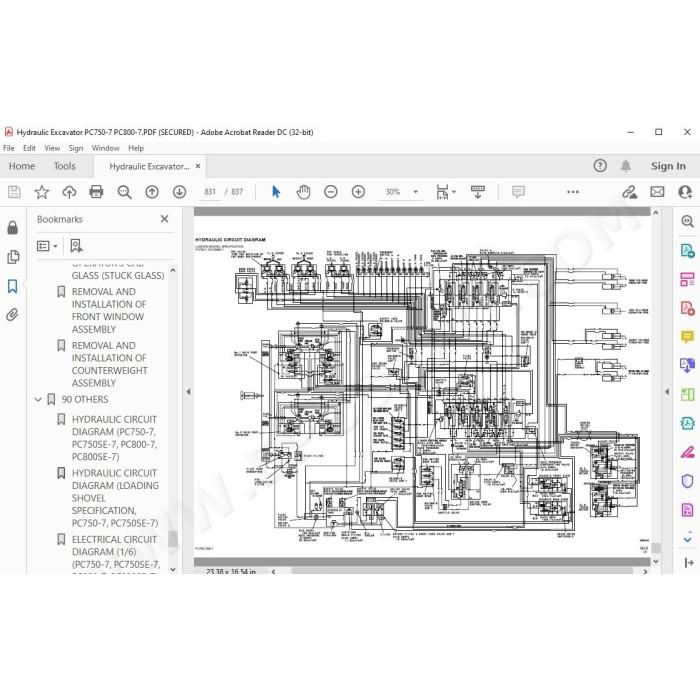Click the bookmarks panel scrollbar thumb

pyautogui.click(x=173, y=539)
